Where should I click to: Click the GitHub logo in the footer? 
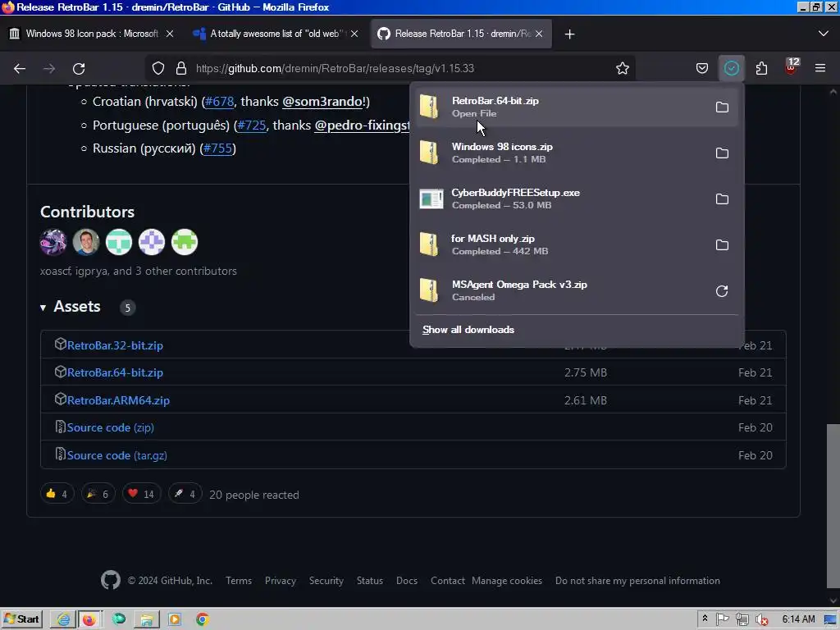pyautogui.click(x=111, y=580)
